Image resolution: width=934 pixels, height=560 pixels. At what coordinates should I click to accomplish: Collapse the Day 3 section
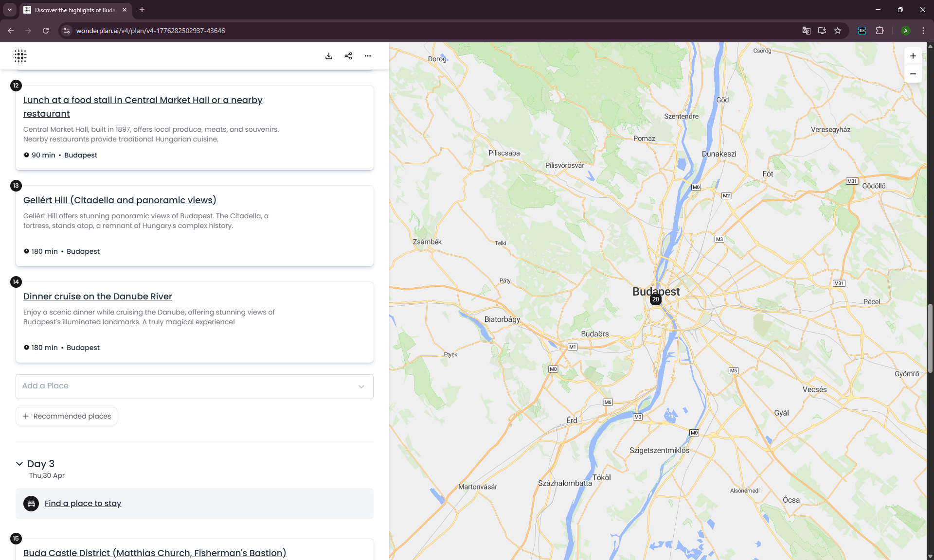tap(19, 464)
